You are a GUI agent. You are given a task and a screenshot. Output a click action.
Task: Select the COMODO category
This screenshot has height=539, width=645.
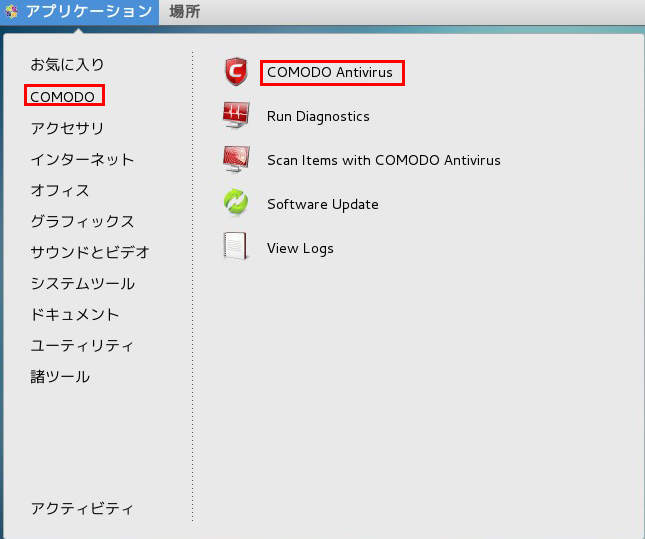tap(64, 97)
